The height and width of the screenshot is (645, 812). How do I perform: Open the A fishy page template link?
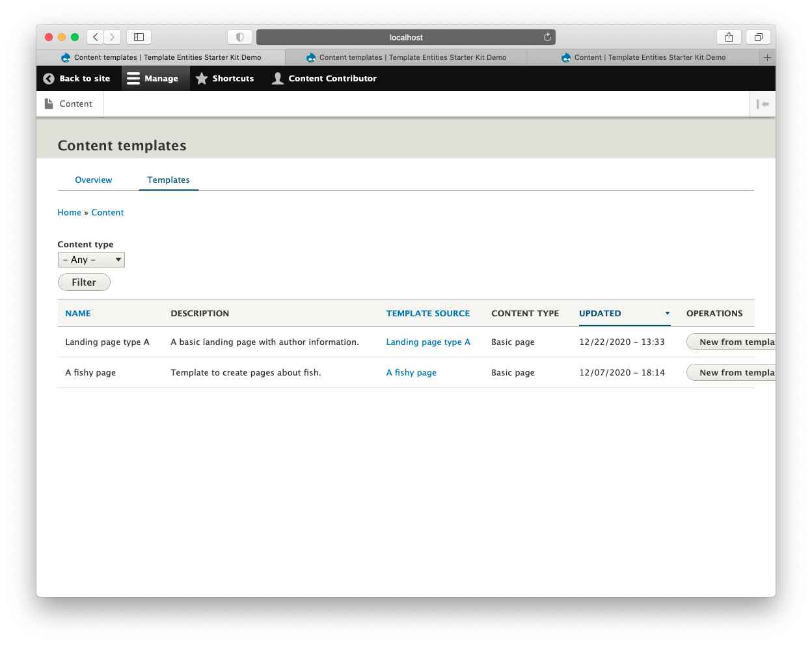click(411, 372)
